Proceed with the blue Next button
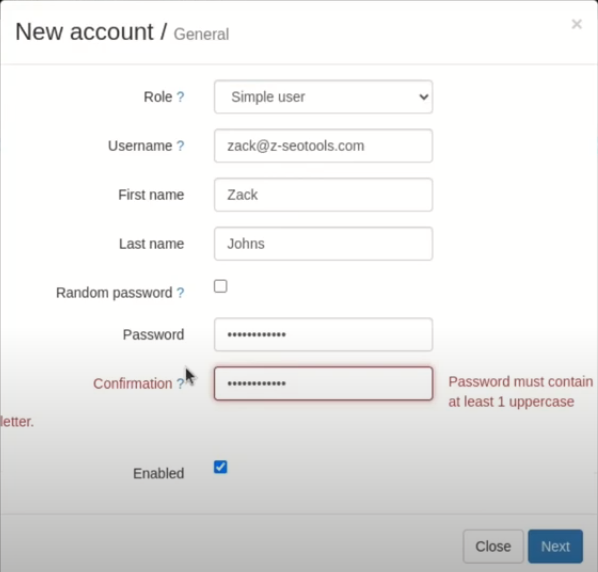598x572 pixels. 555,546
